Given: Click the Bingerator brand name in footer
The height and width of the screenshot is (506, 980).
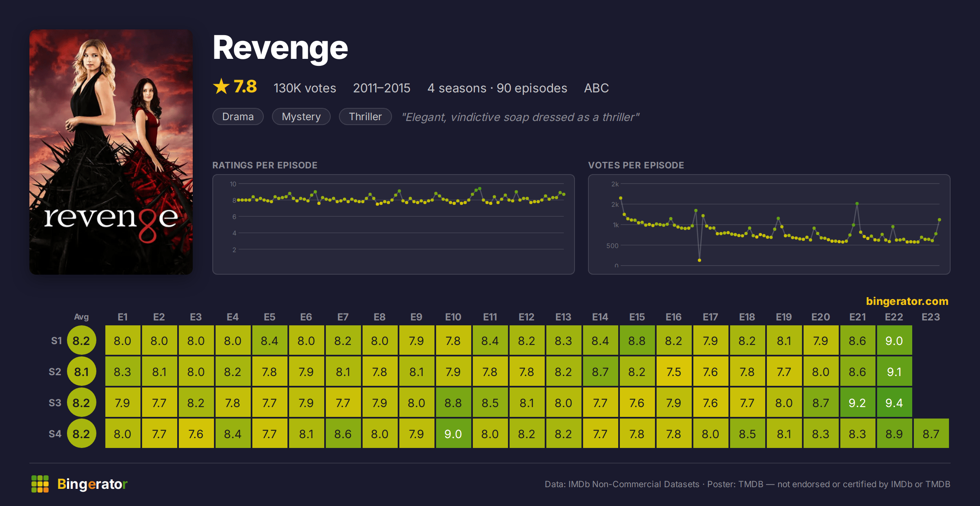Looking at the screenshot, I should click(x=92, y=484).
